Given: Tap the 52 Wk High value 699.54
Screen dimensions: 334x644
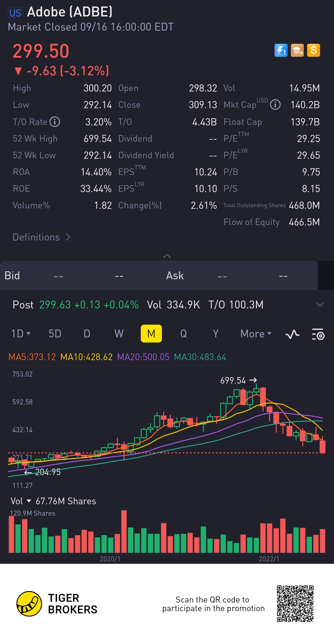Looking at the screenshot, I should [x=98, y=139].
